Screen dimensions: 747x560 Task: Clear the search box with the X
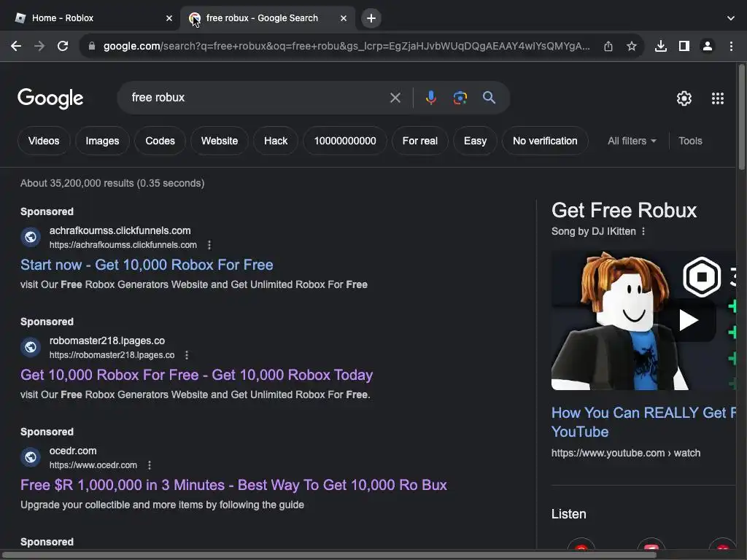(x=395, y=98)
